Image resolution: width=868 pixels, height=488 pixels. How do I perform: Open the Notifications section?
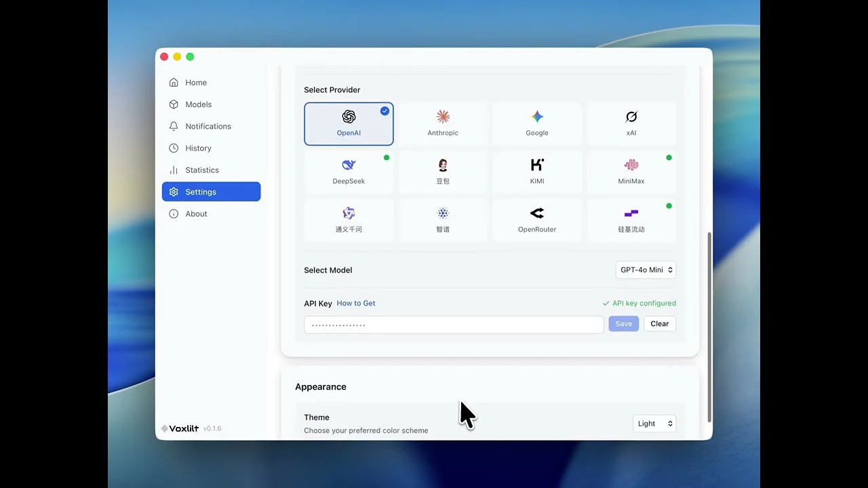211,126
